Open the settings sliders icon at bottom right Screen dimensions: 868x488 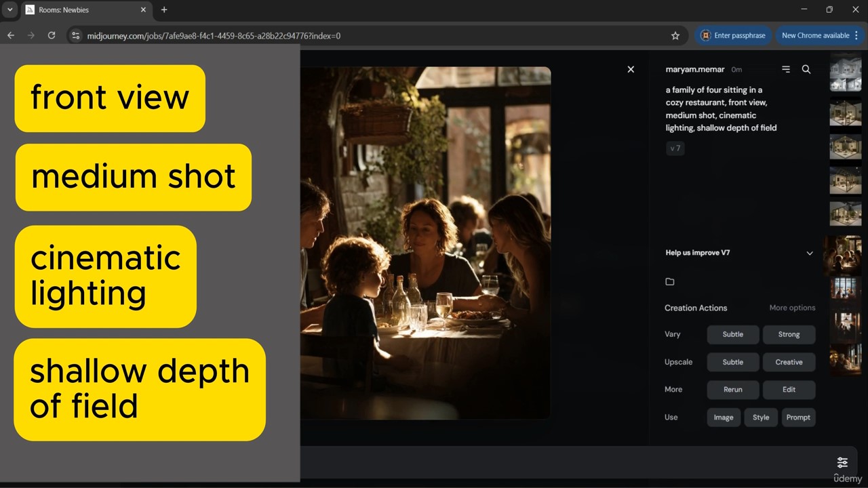[x=842, y=462]
